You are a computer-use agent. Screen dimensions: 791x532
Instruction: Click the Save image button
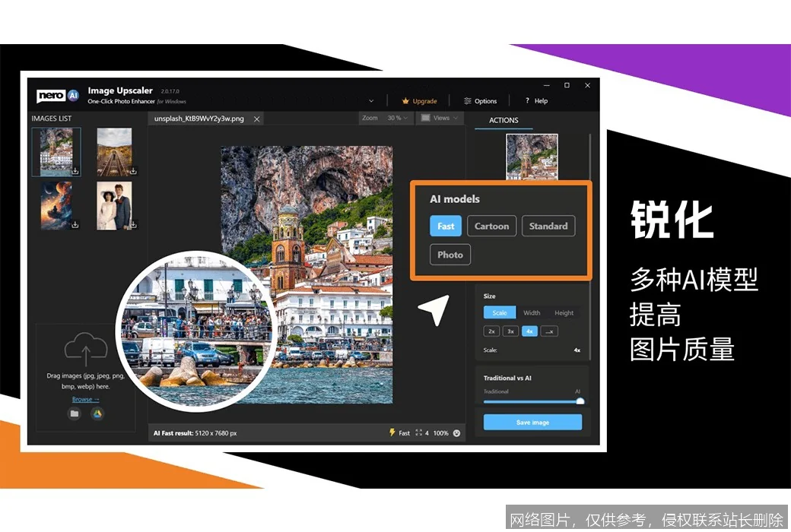pos(532,422)
